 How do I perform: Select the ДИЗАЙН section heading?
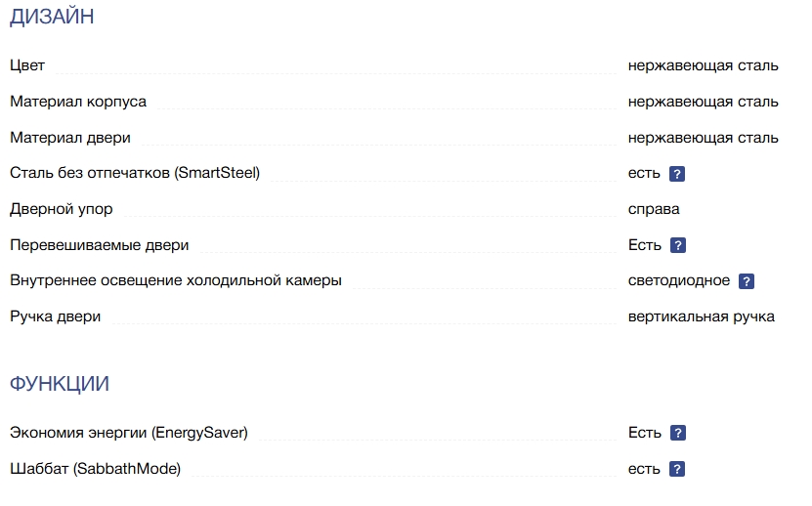coord(52,17)
